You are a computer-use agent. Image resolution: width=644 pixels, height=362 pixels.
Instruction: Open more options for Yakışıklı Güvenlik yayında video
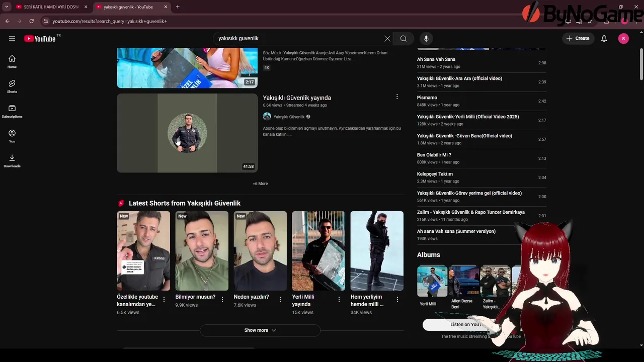click(x=397, y=97)
